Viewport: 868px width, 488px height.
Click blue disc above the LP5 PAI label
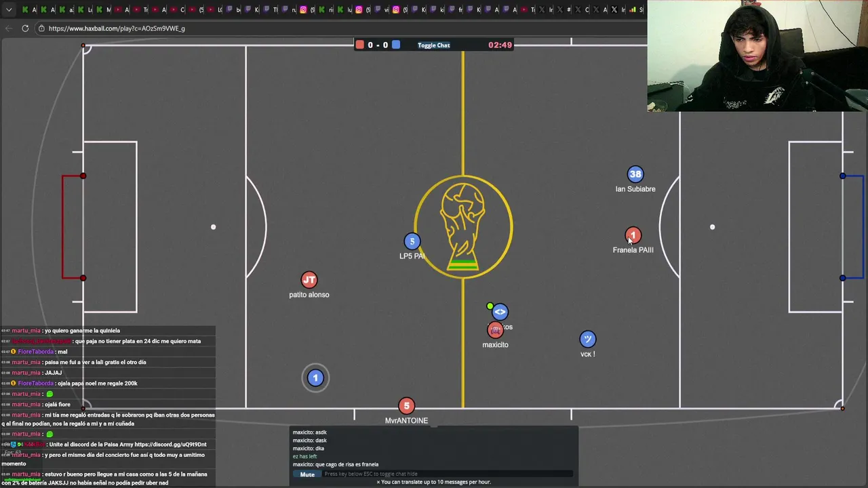[412, 241]
